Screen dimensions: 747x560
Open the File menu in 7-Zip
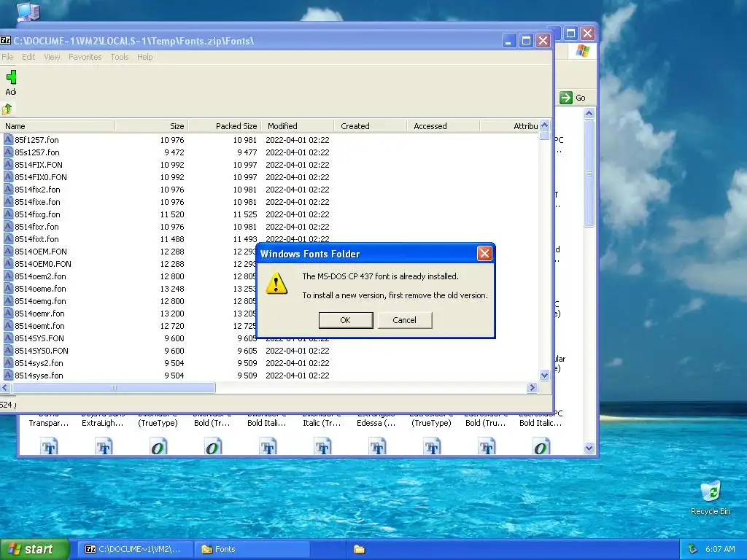7,57
